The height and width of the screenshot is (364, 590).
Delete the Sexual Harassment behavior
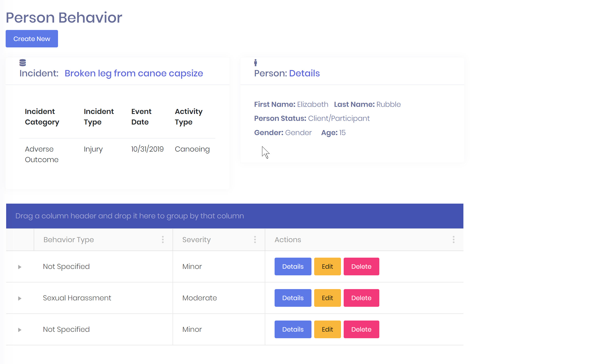(361, 298)
